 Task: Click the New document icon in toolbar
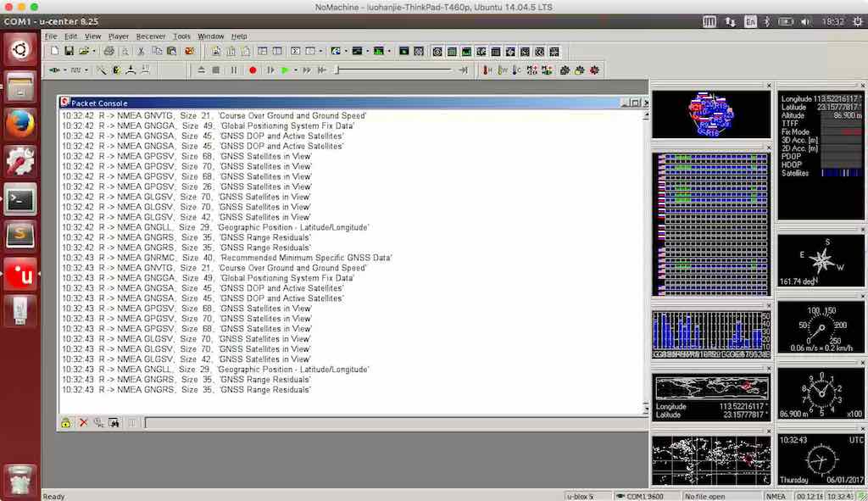coord(54,52)
